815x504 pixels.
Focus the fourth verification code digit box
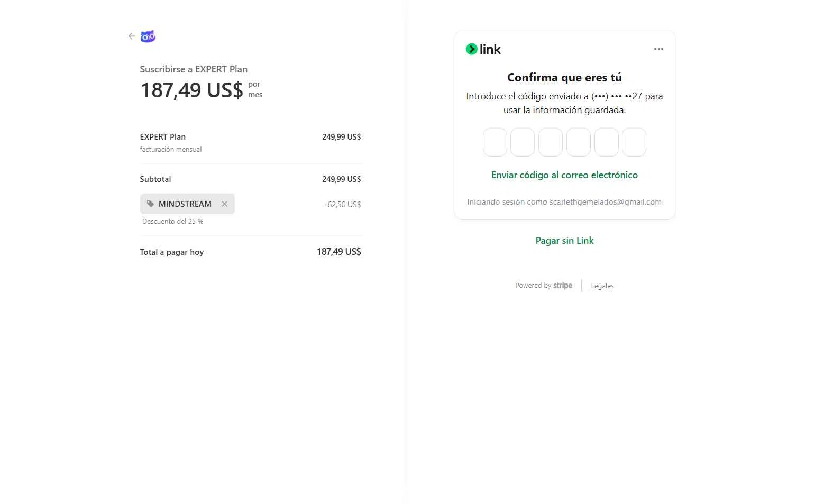pyautogui.click(x=579, y=142)
